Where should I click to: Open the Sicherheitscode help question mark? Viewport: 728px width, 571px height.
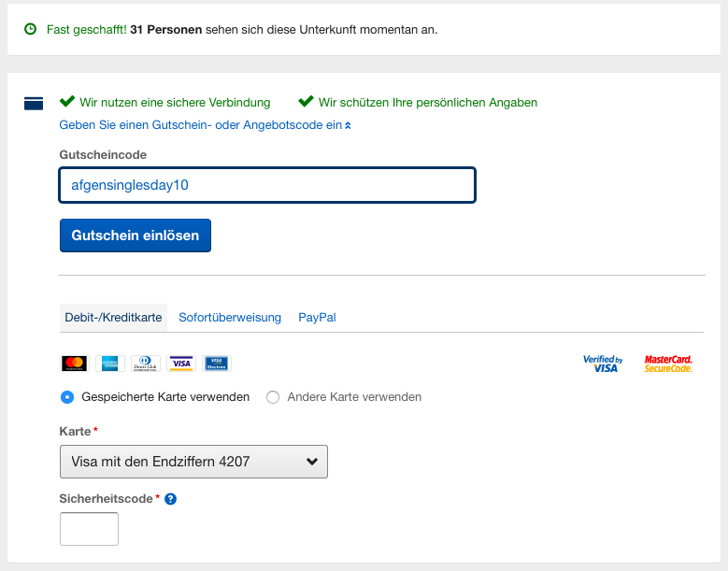pyautogui.click(x=171, y=499)
